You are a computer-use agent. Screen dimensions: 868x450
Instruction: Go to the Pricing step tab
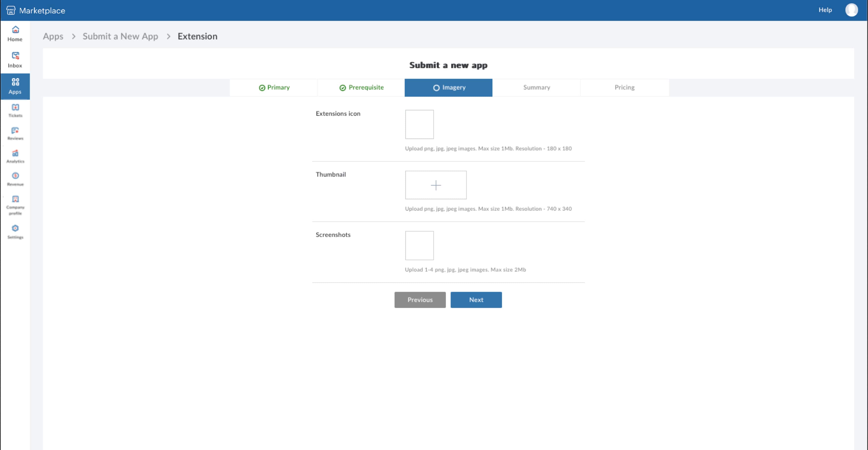click(x=624, y=88)
